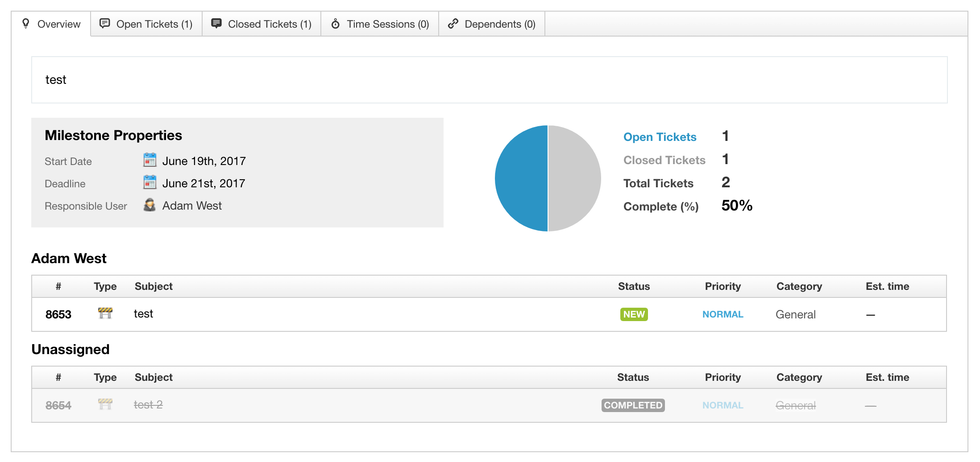Click the Unassigned section heading
This screenshot has height=462, width=980.
pyautogui.click(x=70, y=349)
